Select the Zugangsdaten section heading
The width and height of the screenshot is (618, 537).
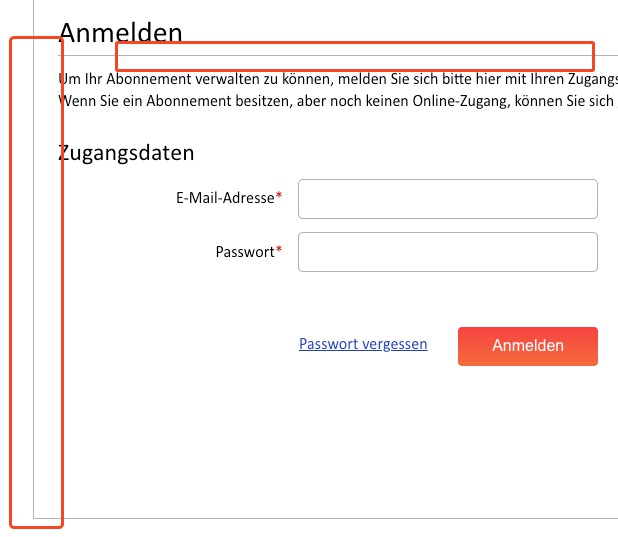[127, 153]
